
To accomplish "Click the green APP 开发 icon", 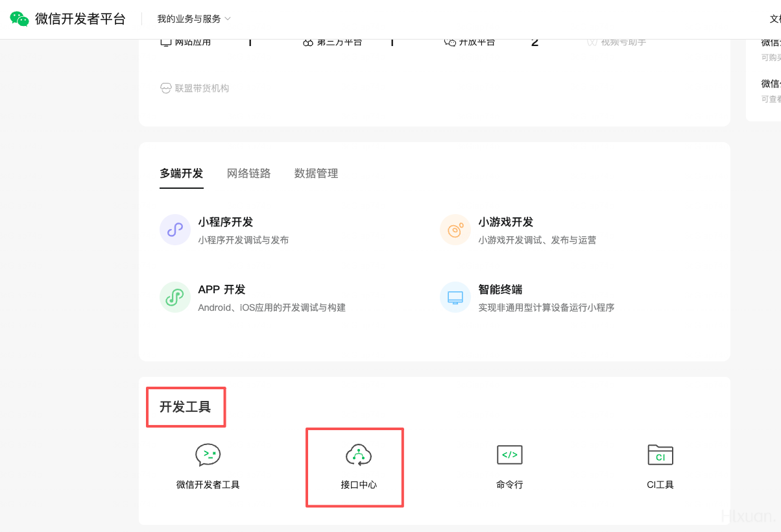I will click(175, 297).
